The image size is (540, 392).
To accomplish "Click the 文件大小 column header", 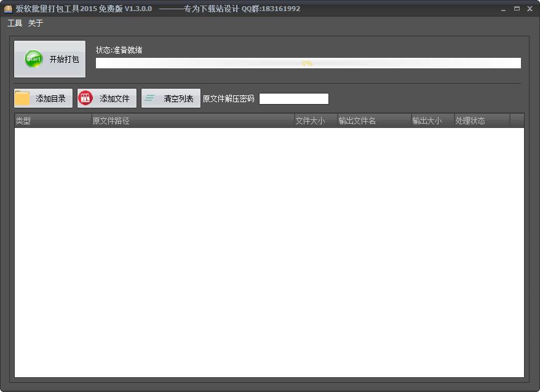I will point(316,121).
